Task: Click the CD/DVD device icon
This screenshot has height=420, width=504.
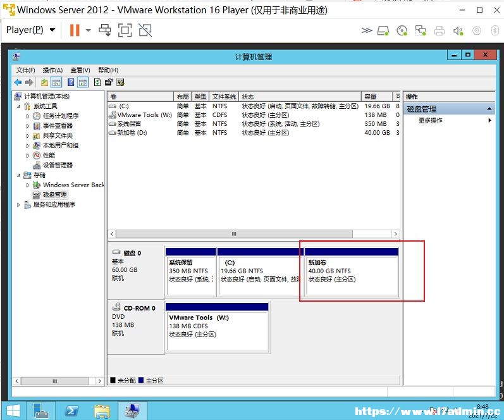Action: [402, 30]
